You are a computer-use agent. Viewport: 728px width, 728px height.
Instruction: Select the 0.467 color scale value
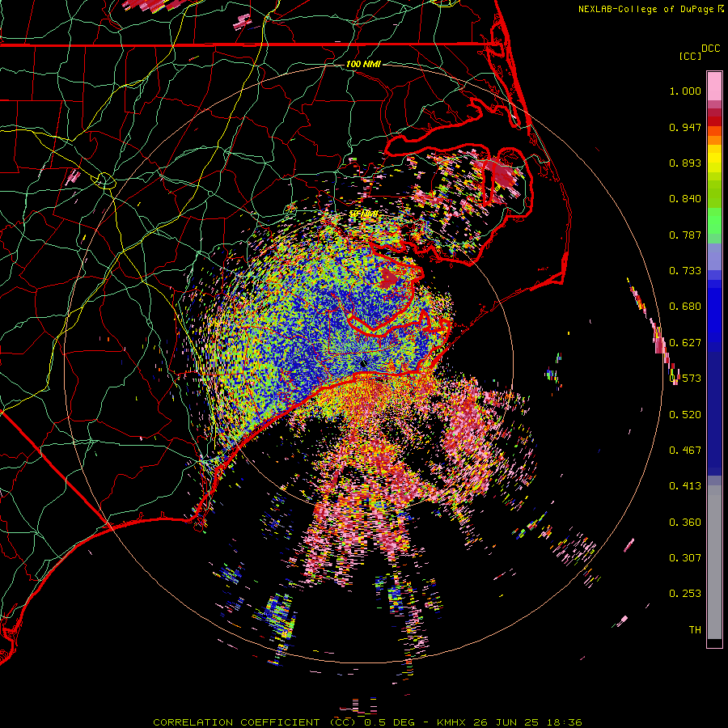click(x=685, y=451)
